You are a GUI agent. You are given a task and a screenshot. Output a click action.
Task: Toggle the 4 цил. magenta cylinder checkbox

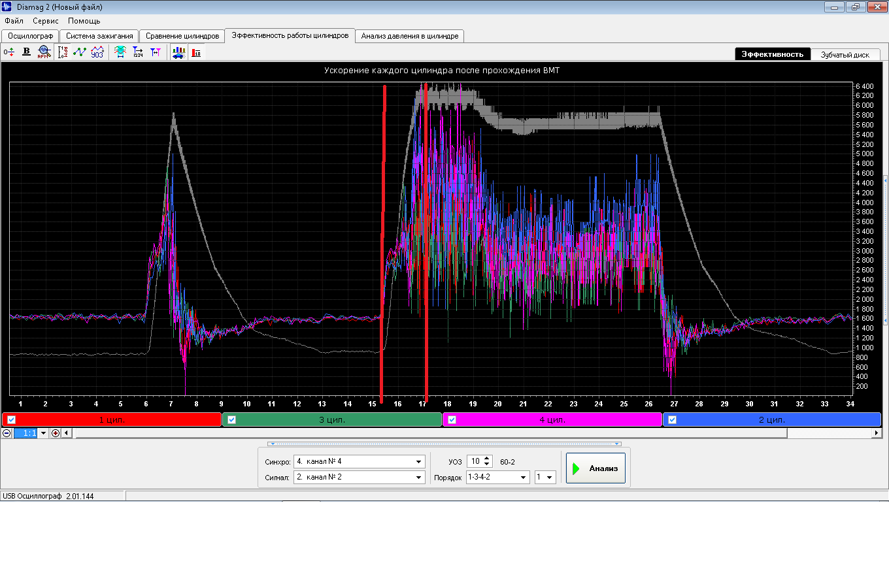coord(452,420)
